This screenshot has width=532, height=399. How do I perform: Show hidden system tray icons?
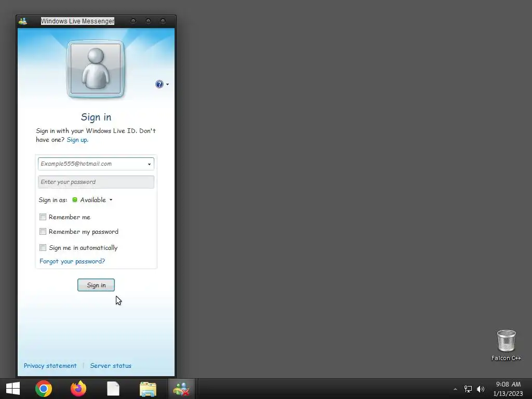pos(455,389)
